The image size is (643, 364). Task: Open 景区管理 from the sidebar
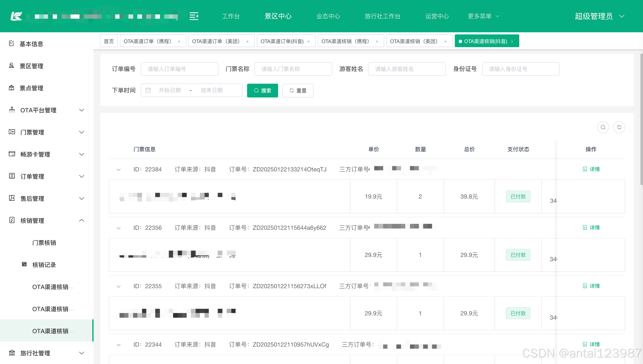tap(31, 66)
